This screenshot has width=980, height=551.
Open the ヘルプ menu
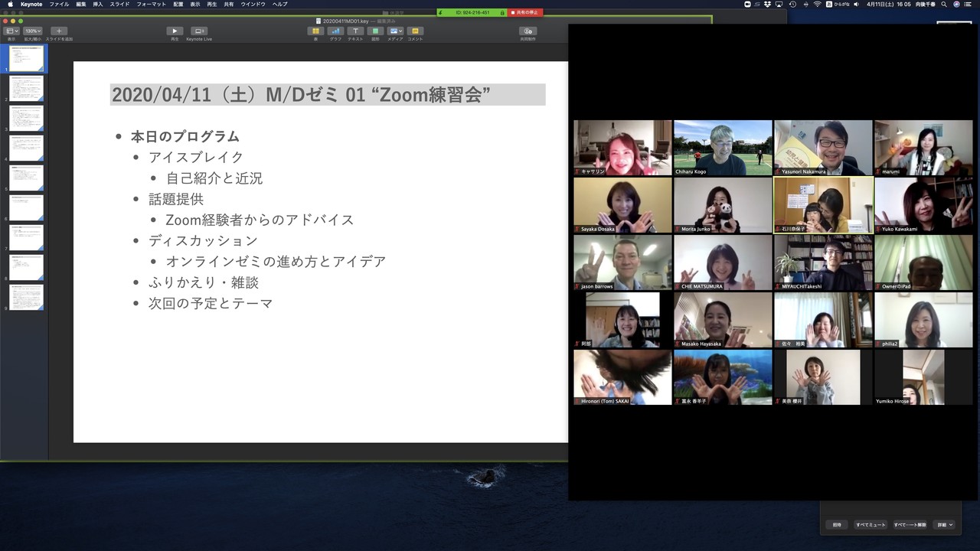click(x=280, y=4)
